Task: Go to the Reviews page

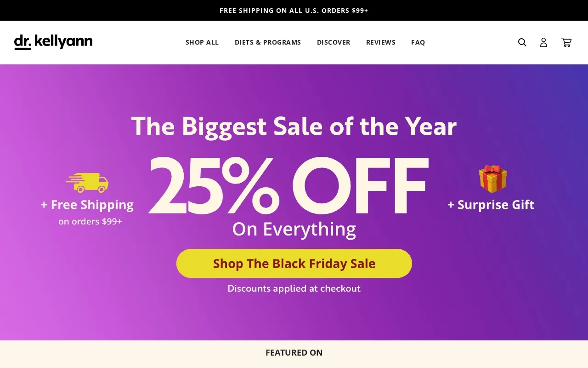Action: pyautogui.click(x=381, y=42)
